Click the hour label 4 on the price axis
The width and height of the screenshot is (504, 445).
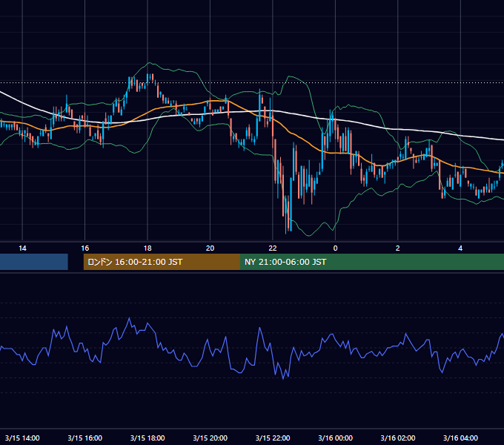click(460, 248)
